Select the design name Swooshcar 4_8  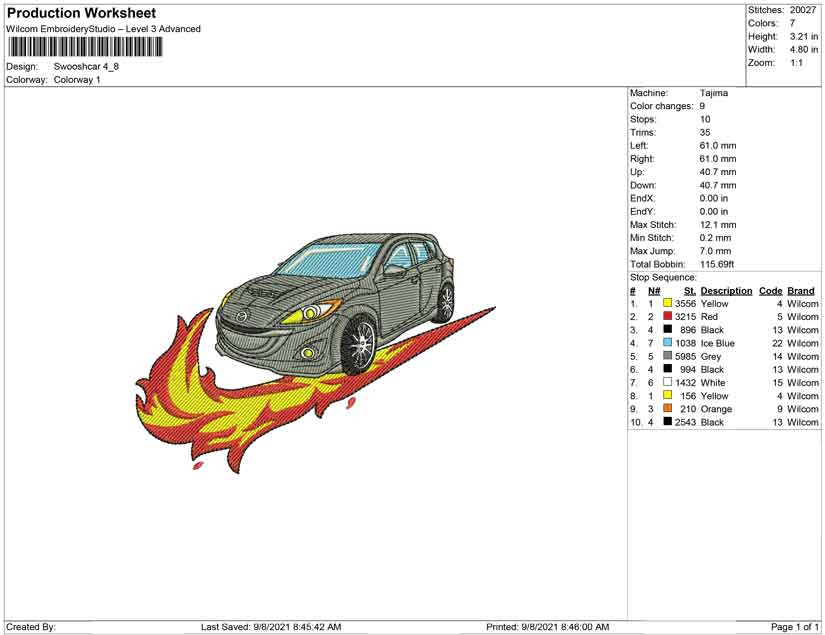[x=87, y=66]
